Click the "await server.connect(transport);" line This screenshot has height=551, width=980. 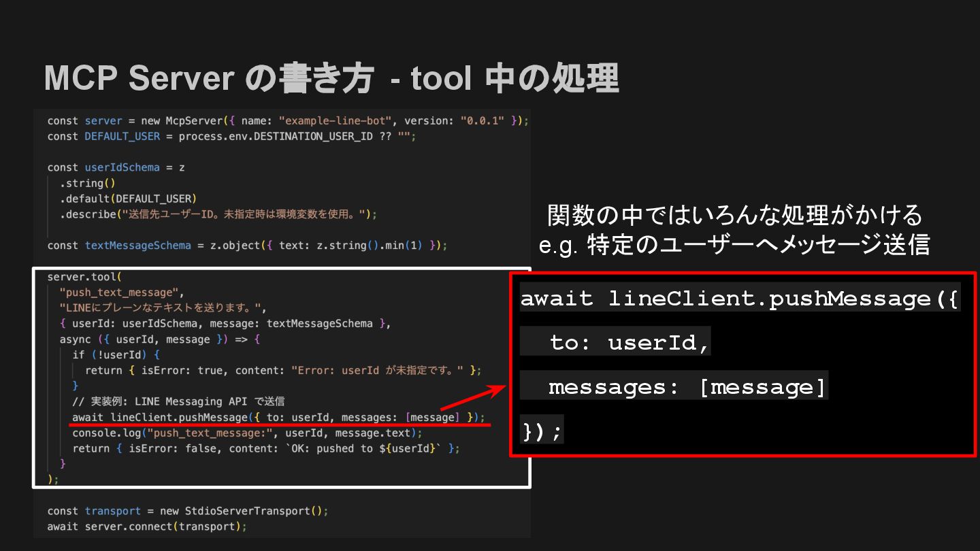click(x=147, y=527)
